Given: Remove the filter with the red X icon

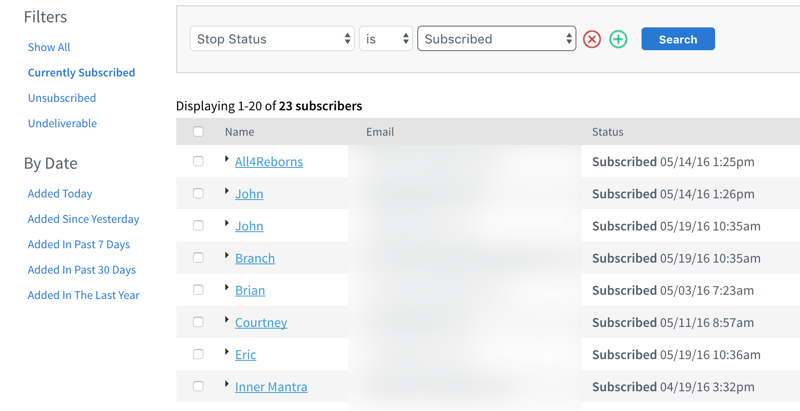Looking at the screenshot, I should click(592, 39).
